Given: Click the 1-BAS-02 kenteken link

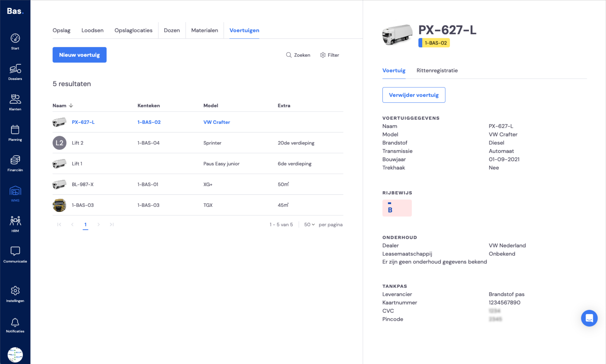Looking at the screenshot, I should click(x=149, y=122).
